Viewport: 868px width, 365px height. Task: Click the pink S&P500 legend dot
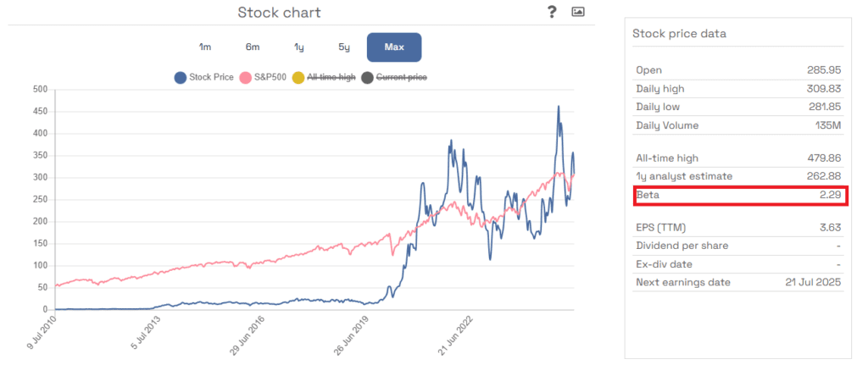(246, 78)
